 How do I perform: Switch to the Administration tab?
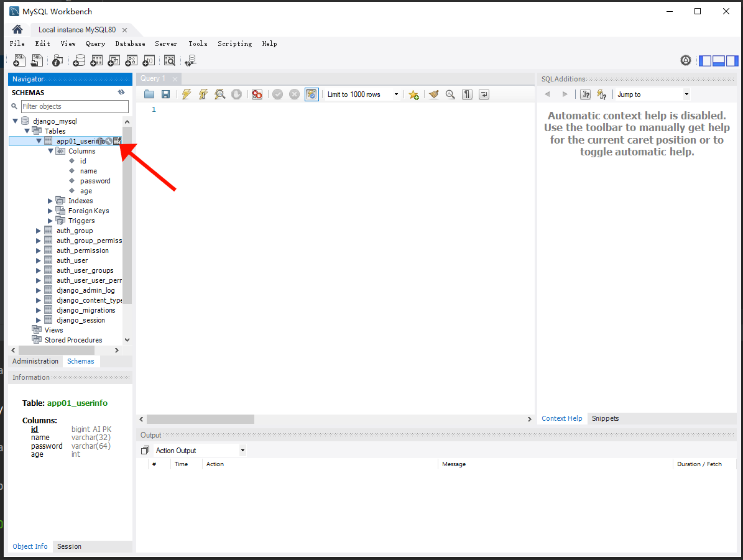click(x=35, y=361)
